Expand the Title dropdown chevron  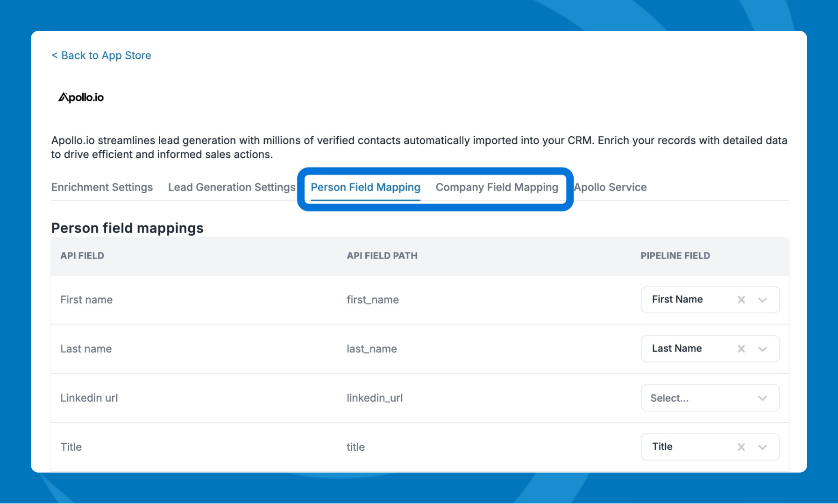click(x=762, y=447)
